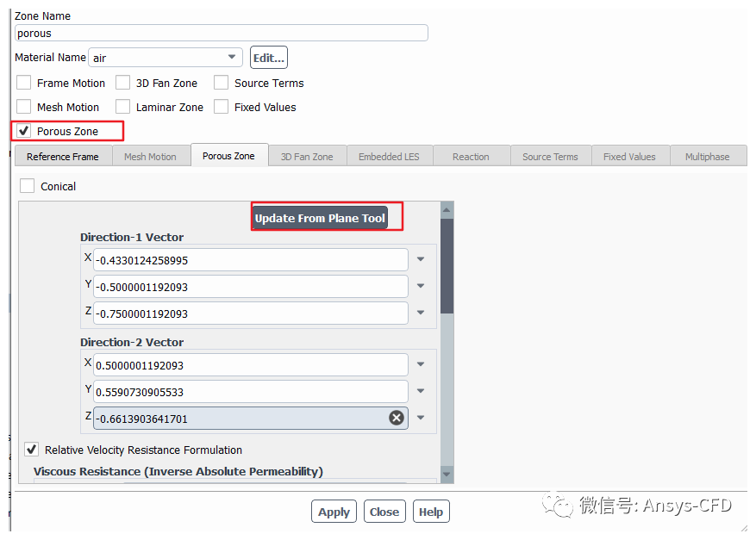
Task: Click the Edit... material button
Action: [269, 58]
